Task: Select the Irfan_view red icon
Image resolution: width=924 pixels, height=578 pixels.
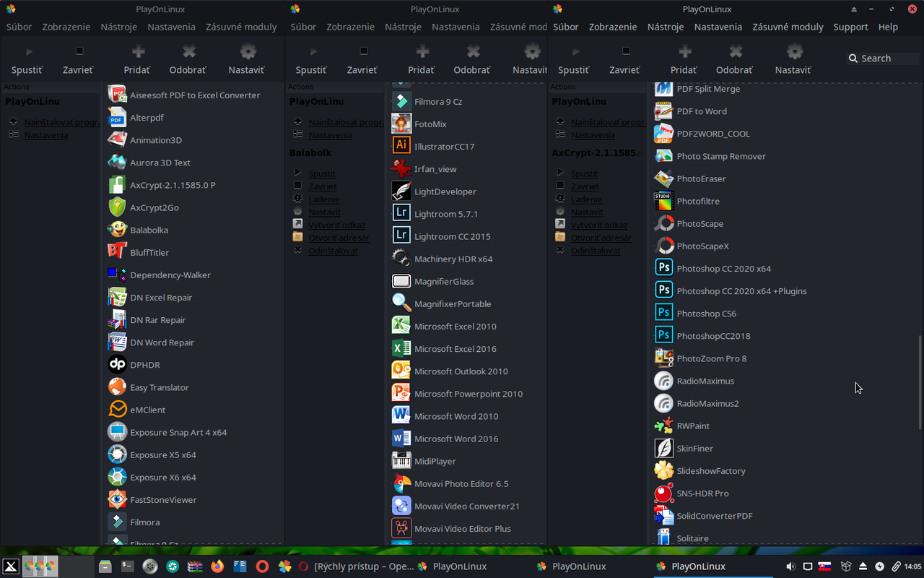Action: point(401,168)
